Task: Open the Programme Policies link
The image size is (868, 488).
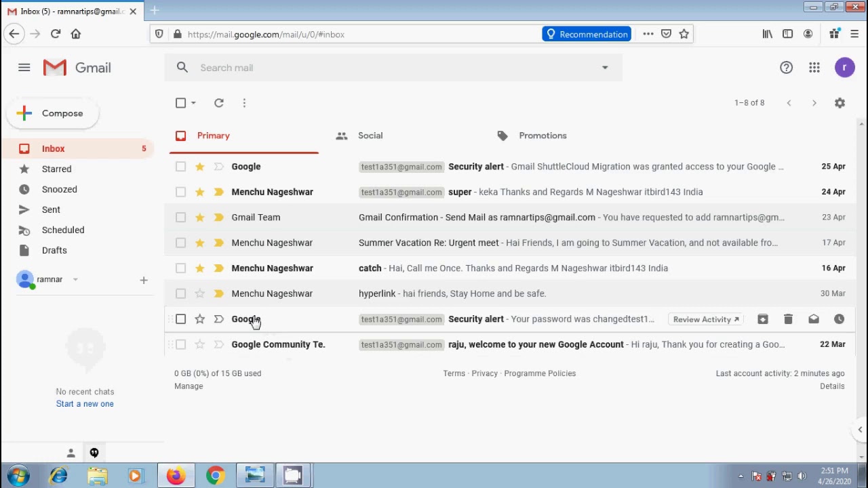Action: 540,373
